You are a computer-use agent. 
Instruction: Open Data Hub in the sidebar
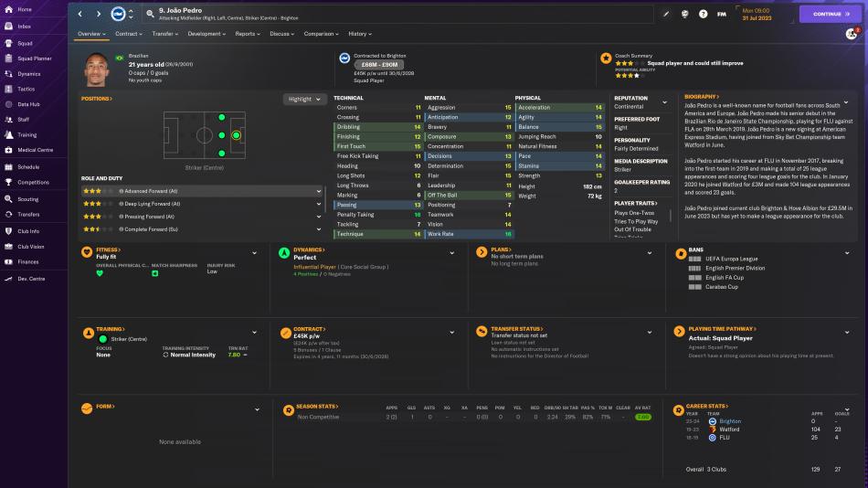(28, 104)
